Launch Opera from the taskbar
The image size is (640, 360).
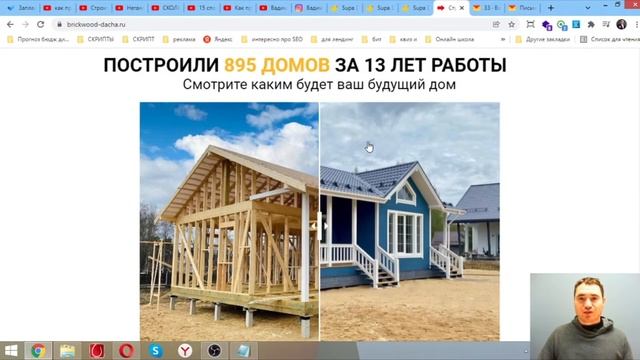pyautogui.click(x=127, y=351)
